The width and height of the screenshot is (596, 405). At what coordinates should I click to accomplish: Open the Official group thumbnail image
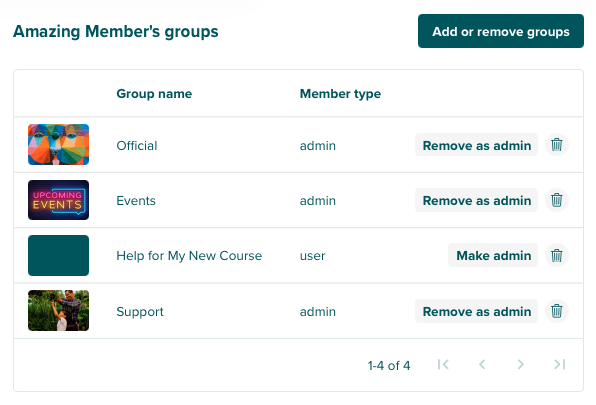[x=59, y=144]
